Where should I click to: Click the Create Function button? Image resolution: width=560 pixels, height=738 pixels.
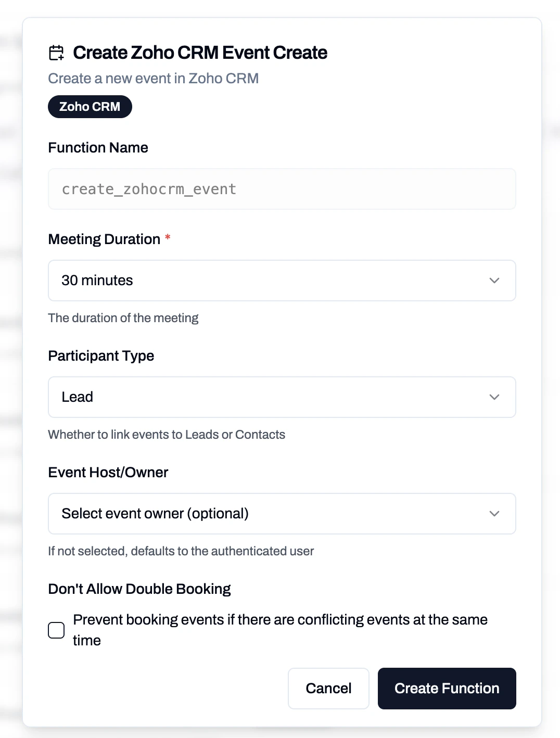[446, 688]
